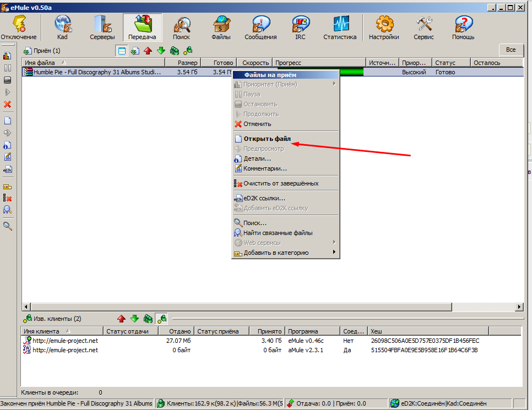Click the green progress bar of Humble Pie
Image resolution: width=532 pixels, height=410 pixels.
[x=351, y=72]
